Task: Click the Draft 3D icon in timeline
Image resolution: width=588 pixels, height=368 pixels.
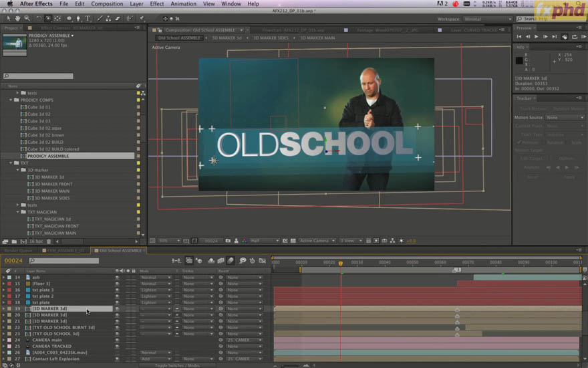Action: tap(199, 260)
